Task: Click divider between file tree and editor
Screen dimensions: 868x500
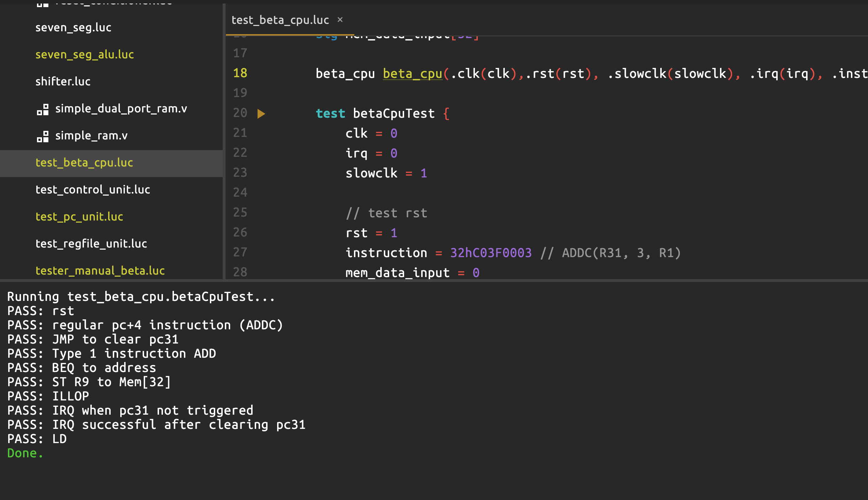Action: click(x=224, y=142)
